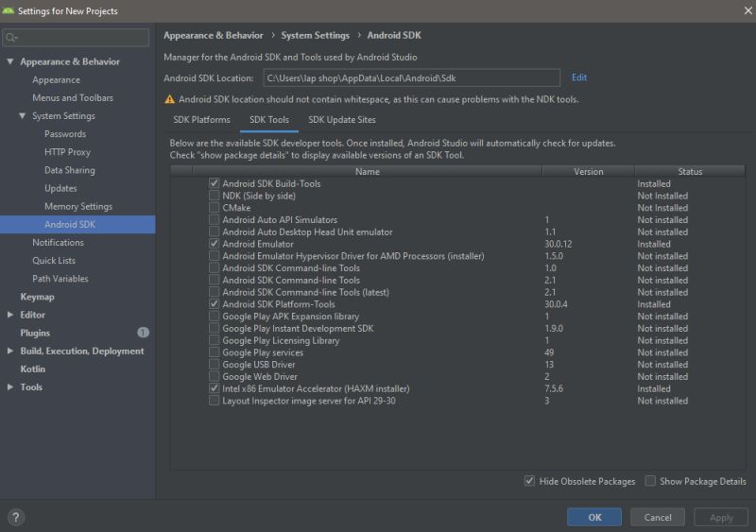Click the Plugins update count badge
This screenshot has height=532, width=756.
click(143, 333)
